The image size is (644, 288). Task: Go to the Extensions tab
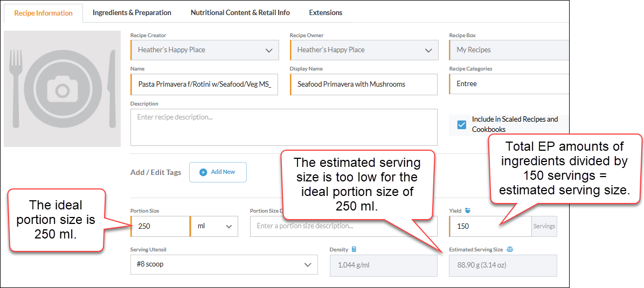pyautogui.click(x=326, y=13)
